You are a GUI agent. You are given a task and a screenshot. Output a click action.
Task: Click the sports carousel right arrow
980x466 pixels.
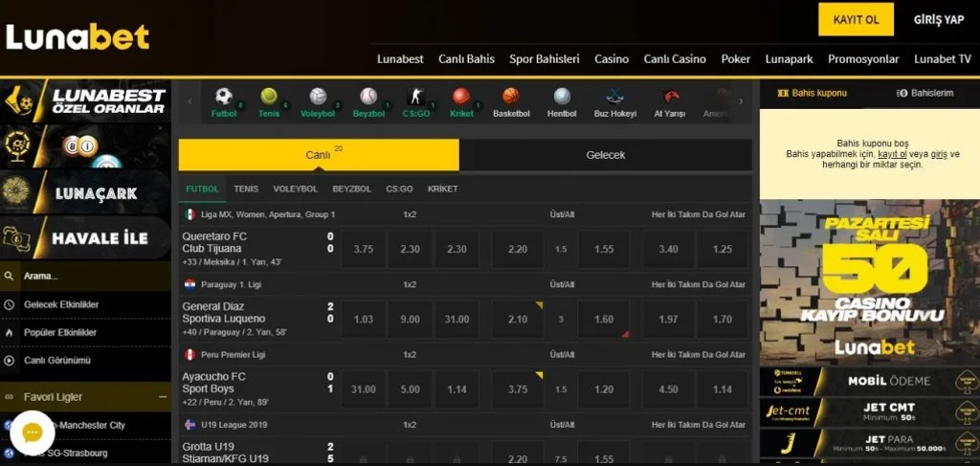point(742,101)
